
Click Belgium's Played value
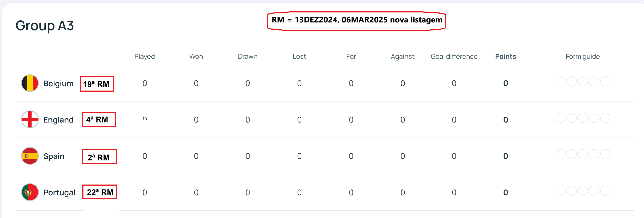145,83
